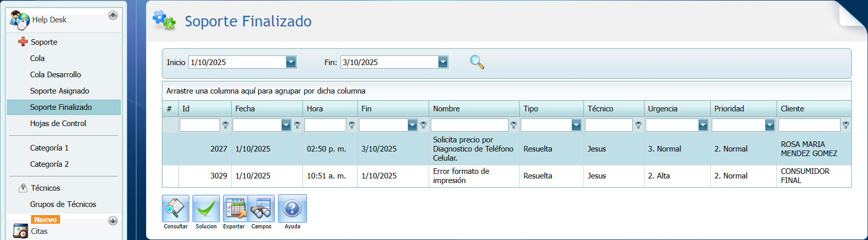Open Soporte Finalizado in the sidebar
868x240 pixels.
(x=64, y=107)
